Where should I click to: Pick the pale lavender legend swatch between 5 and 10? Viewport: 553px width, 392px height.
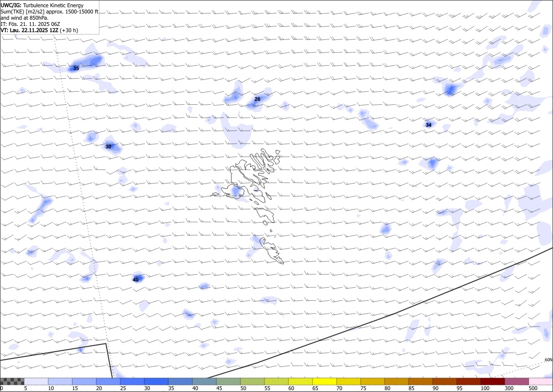click(37, 381)
